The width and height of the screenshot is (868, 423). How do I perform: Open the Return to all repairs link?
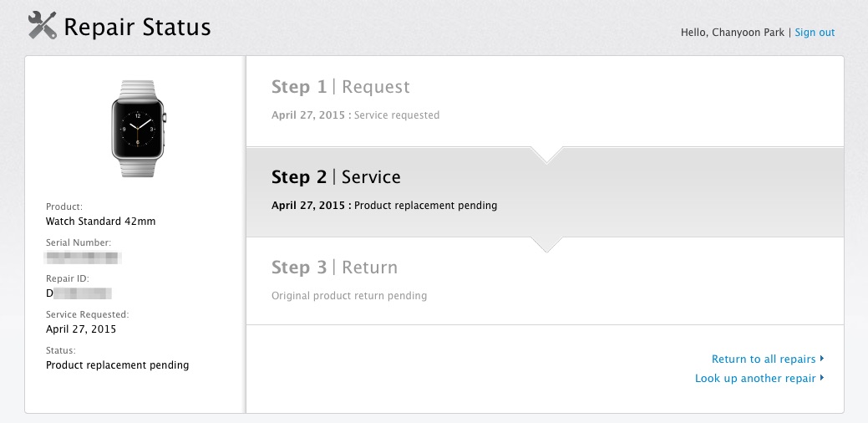763,359
